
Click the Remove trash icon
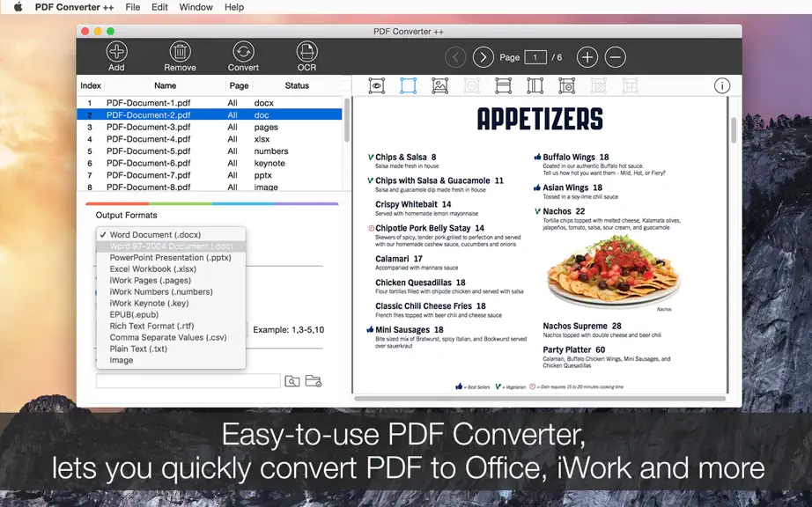tap(181, 52)
